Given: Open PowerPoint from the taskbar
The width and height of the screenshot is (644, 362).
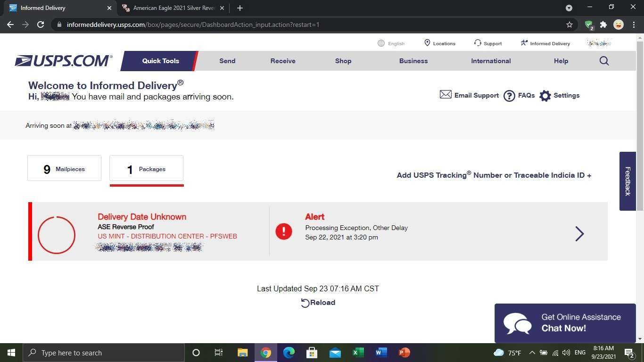Looking at the screenshot, I should [x=405, y=353].
